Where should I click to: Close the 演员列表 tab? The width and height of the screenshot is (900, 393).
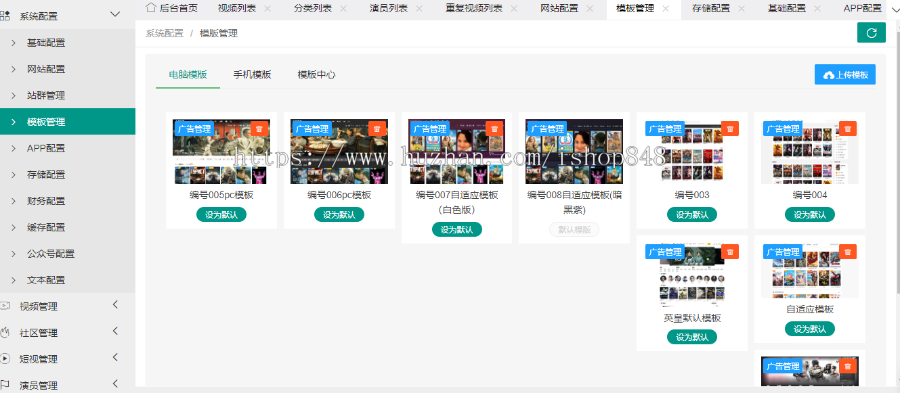point(419,9)
